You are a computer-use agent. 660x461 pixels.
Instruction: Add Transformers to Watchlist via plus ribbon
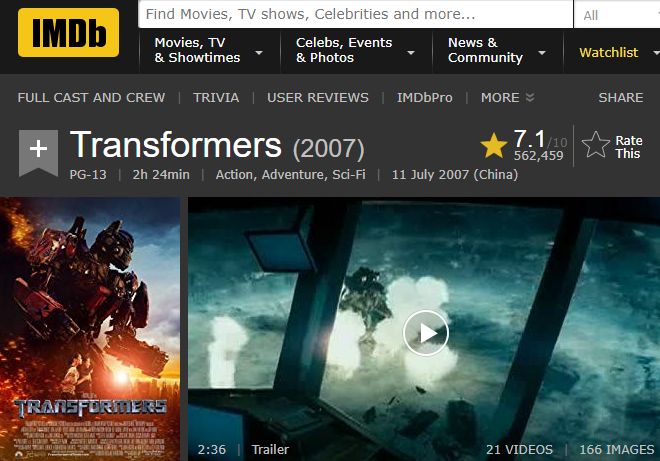point(38,153)
